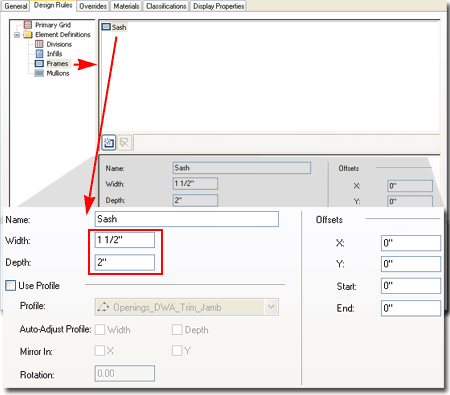
Task: Toggle Mirror In X checkbox
Action: click(x=100, y=351)
